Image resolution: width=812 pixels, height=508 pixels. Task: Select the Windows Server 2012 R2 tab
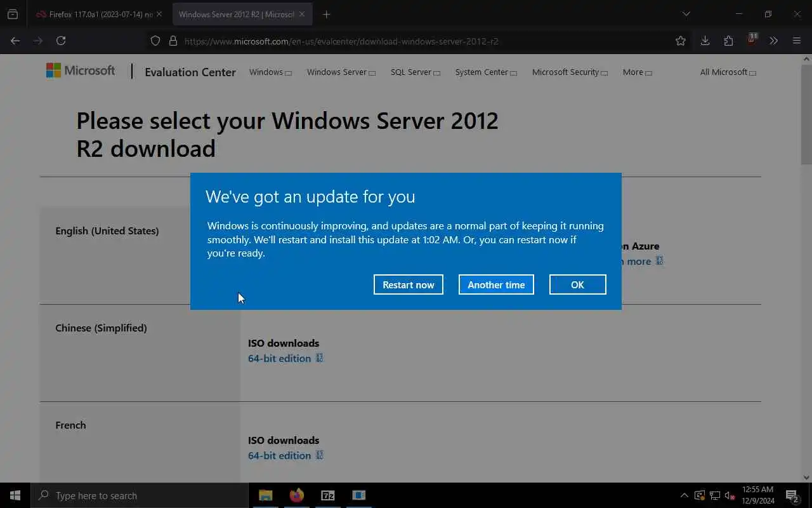(x=242, y=14)
